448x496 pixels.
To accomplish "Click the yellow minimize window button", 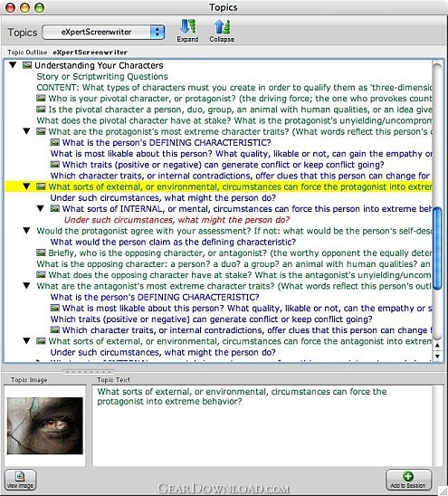I will (x=24, y=7).
